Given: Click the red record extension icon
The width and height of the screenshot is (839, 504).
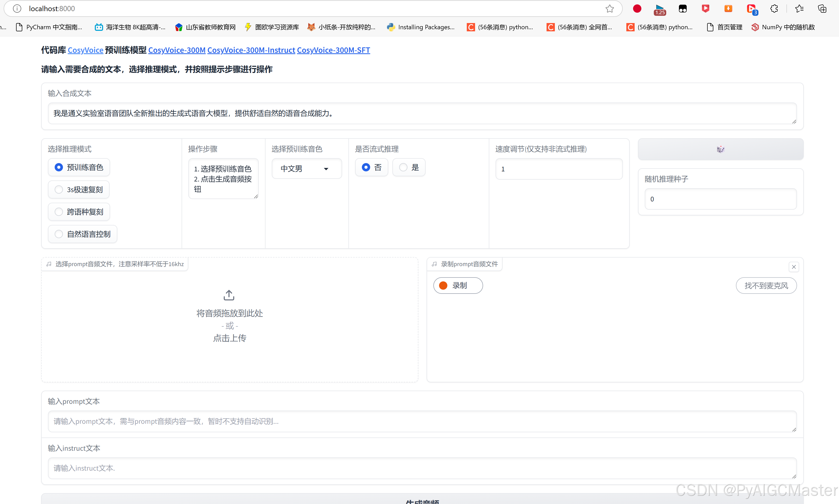Looking at the screenshot, I should [637, 9].
